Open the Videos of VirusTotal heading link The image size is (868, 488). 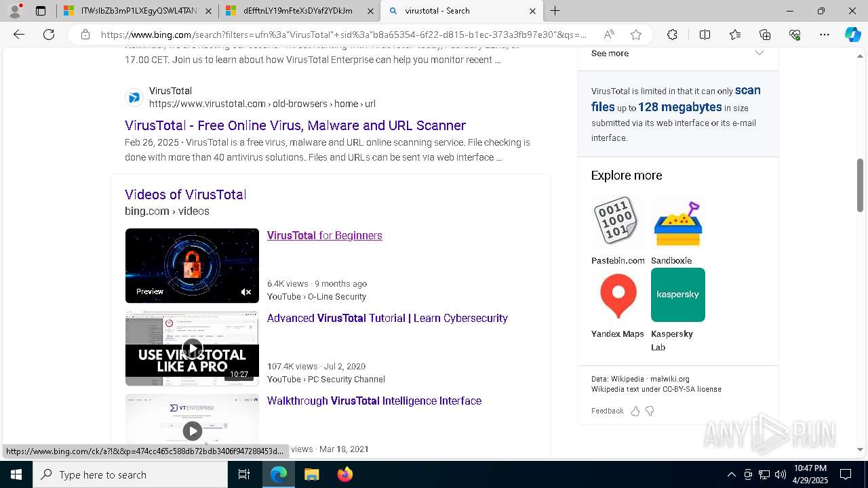(185, 195)
